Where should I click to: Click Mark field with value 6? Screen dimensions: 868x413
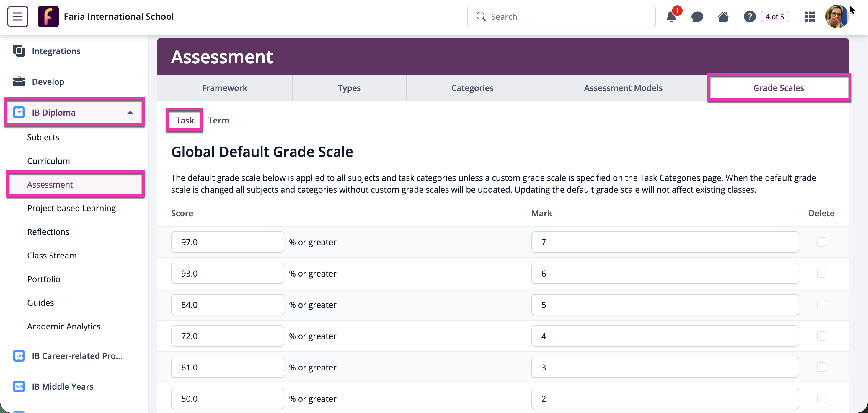pyautogui.click(x=665, y=273)
